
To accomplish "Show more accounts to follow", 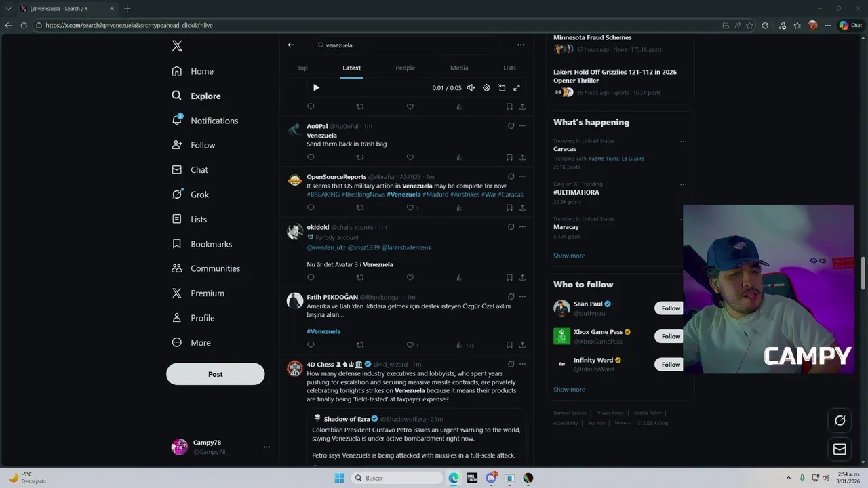I will (x=569, y=390).
